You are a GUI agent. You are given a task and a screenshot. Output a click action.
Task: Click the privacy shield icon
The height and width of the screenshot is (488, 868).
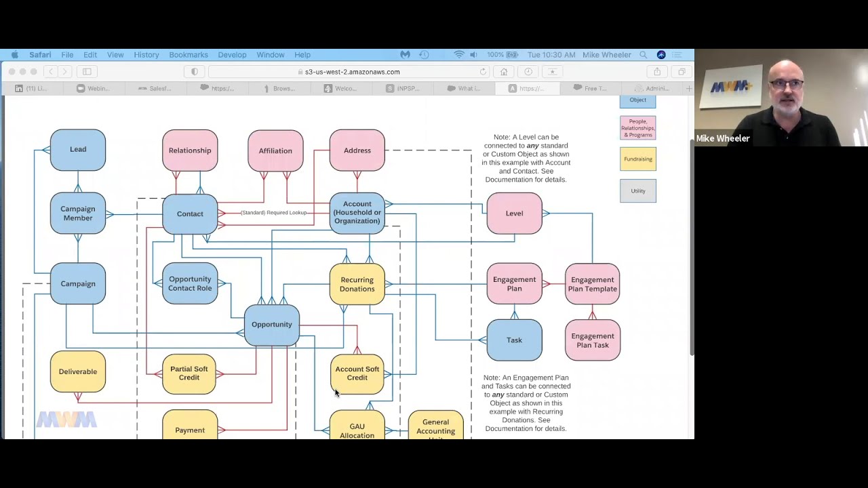(x=195, y=72)
